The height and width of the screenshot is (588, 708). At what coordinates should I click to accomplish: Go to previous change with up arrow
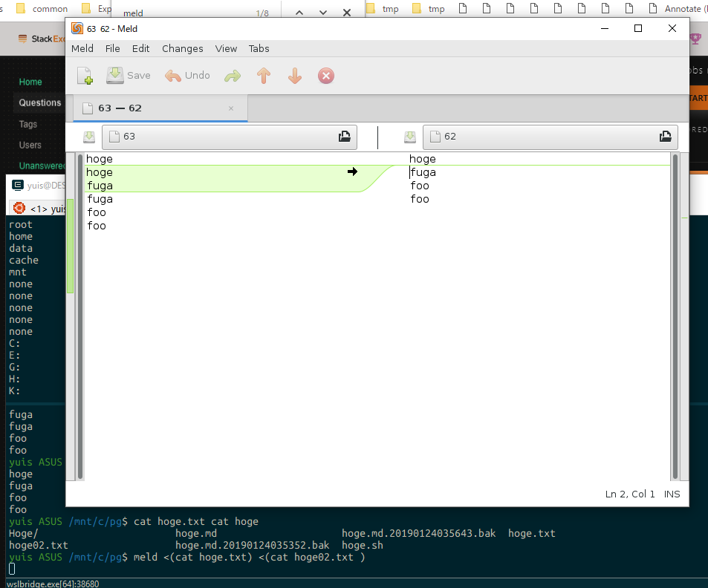(x=264, y=76)
